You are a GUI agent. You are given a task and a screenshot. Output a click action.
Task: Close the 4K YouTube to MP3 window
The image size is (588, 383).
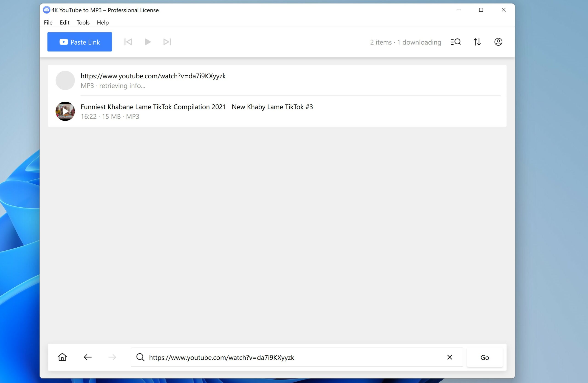(x=503, y=10)
